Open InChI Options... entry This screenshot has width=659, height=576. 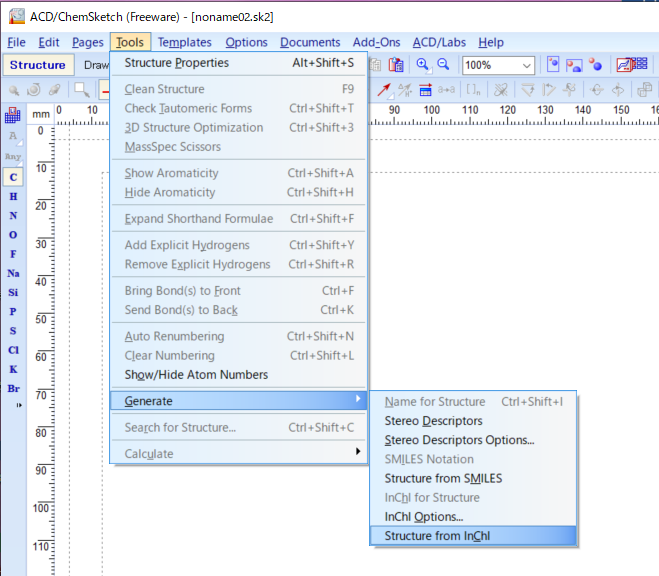coord(473,517)
